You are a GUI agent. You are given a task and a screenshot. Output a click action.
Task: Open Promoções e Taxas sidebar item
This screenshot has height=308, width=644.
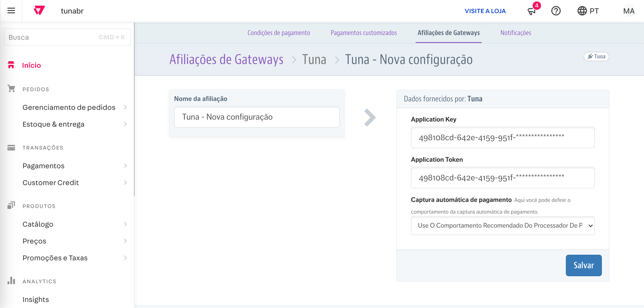click(55, 258)
